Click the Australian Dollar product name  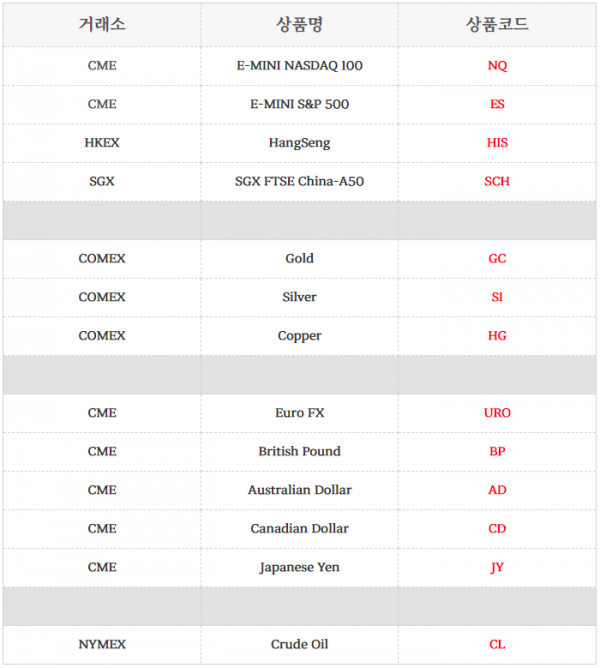[x=300, y=490]
